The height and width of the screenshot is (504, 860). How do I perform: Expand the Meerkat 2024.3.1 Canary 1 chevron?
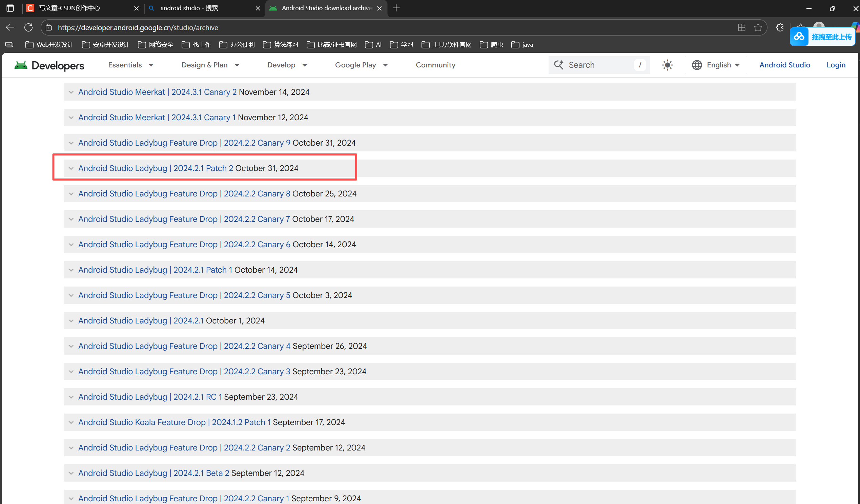[71, 118]
